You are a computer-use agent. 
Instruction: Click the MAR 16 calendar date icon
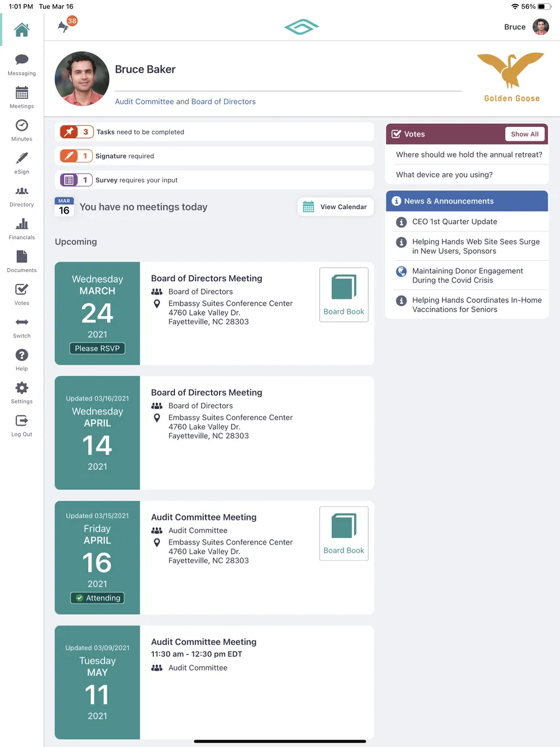coord(64,207)
